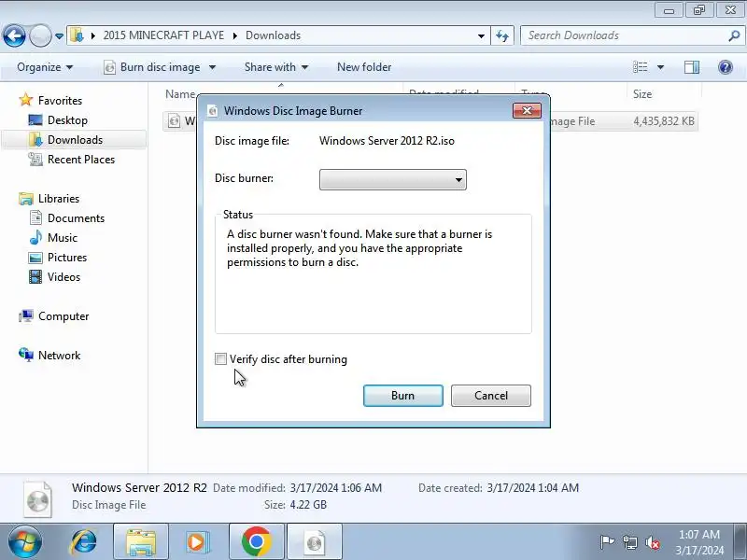
Task: Click the Refresh button by address bar
Action: point(502,35)
